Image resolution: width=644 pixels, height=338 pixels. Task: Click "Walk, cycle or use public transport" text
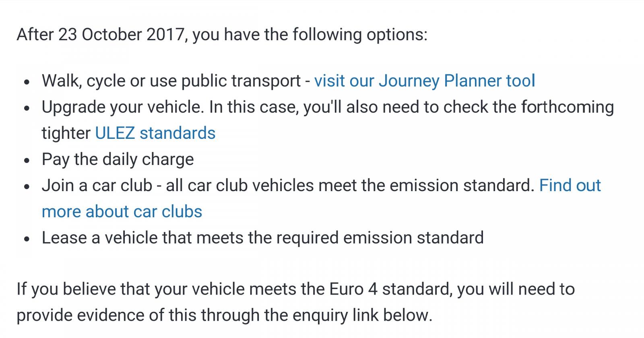tap(171, 81)
